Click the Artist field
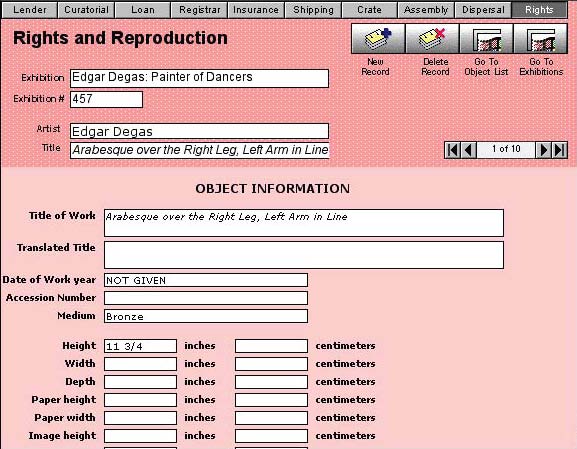Viewport: 577px width, 449px height. point(199,131)
